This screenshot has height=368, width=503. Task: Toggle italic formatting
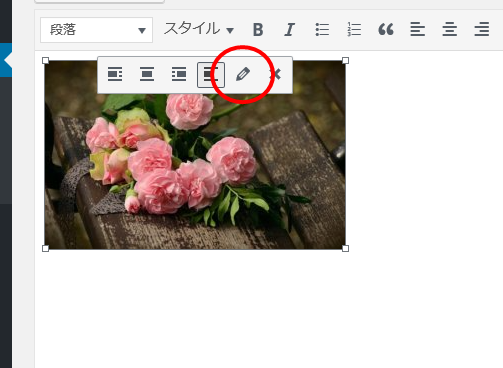[290, 30]
